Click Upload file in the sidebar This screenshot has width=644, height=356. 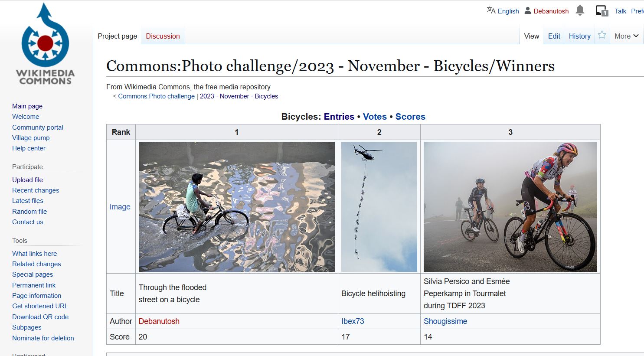[27, 180]
